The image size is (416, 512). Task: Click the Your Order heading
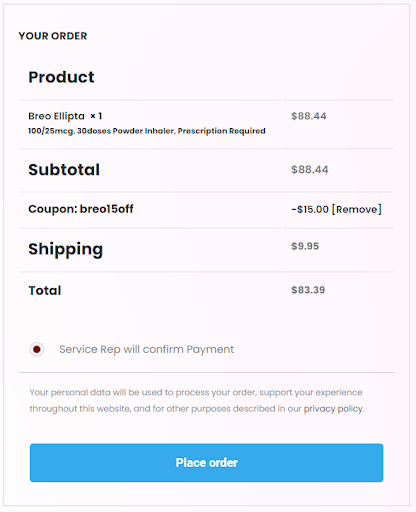point(53,36)
